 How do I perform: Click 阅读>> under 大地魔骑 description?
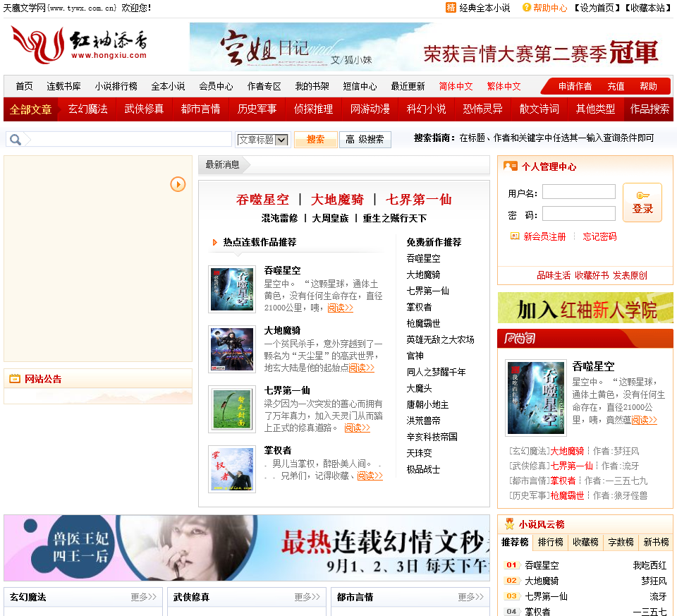click(x=361, y=368)
